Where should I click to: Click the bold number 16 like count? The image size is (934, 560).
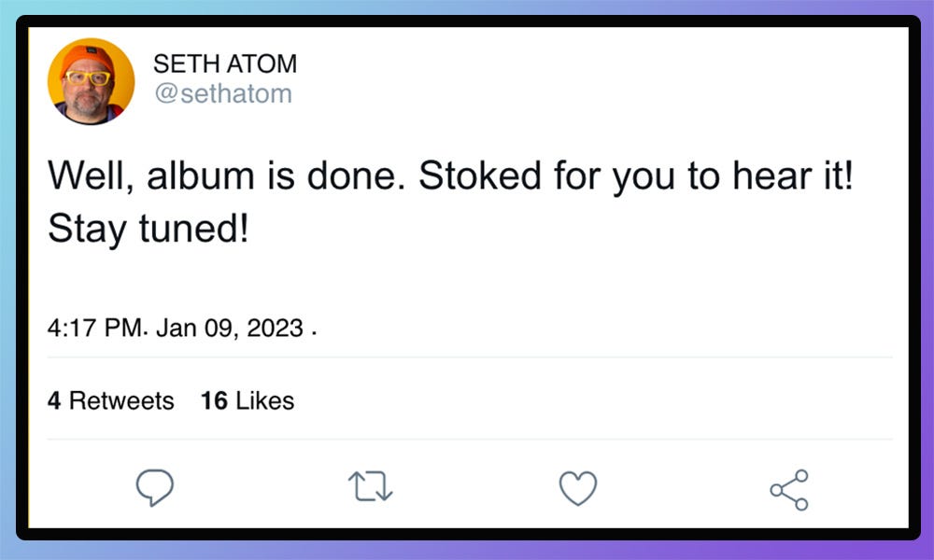click(x=214, y=401)
